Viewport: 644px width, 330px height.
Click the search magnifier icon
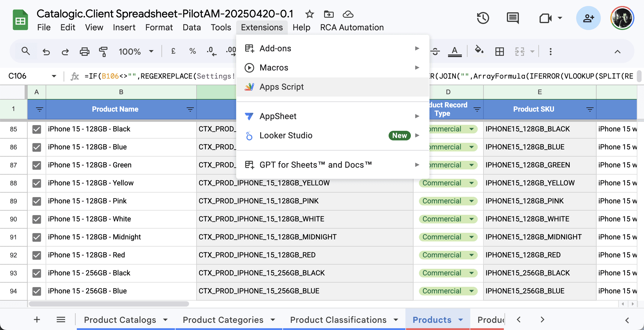[26, 51]
